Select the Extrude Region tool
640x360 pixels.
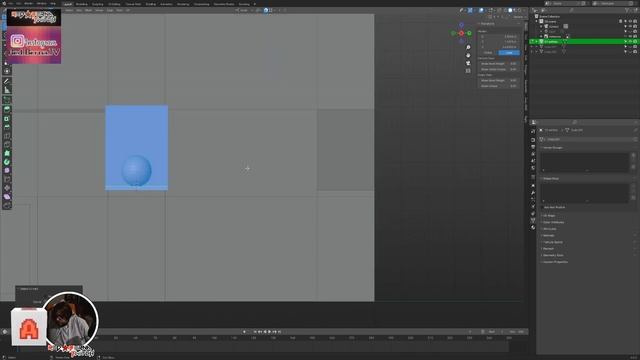7,109
